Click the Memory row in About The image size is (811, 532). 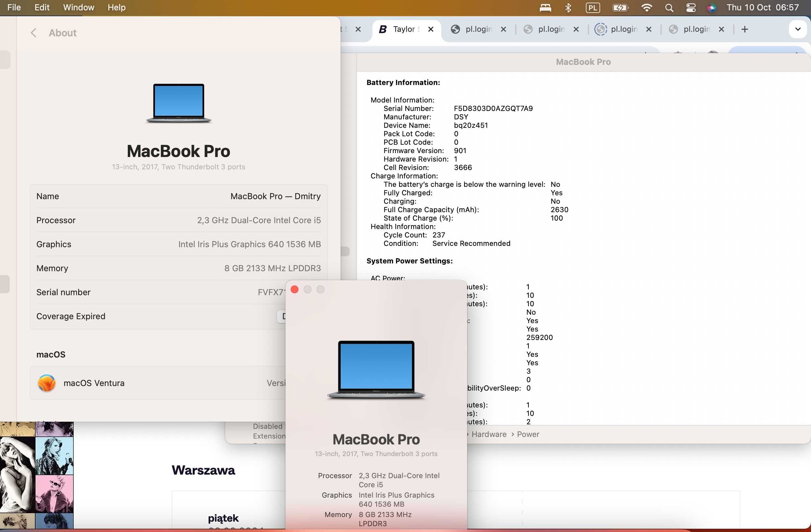(x=178, y=268)
